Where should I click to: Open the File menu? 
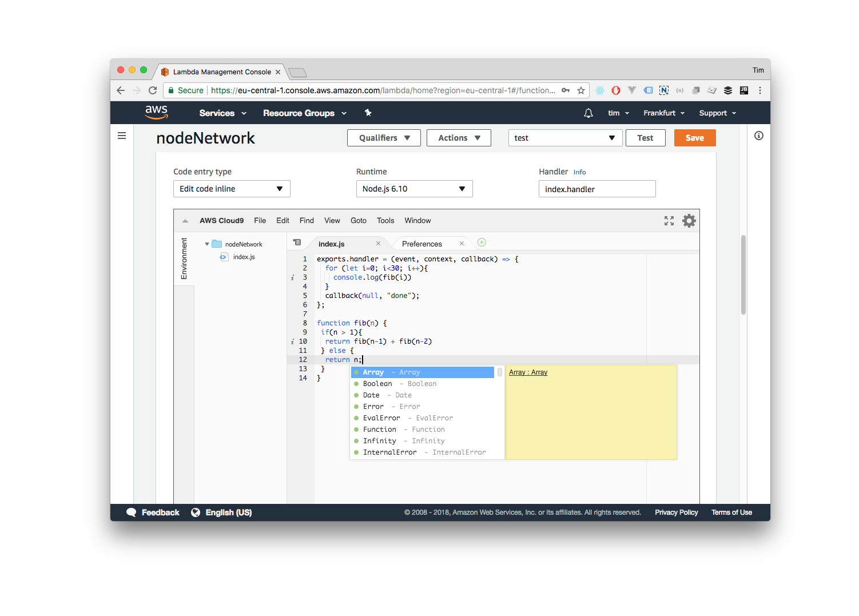(260, 221)
